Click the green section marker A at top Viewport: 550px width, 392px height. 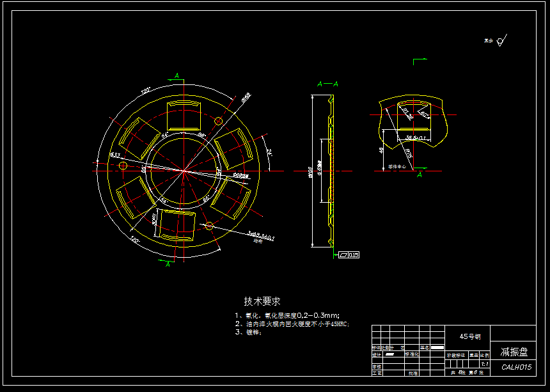177,75
